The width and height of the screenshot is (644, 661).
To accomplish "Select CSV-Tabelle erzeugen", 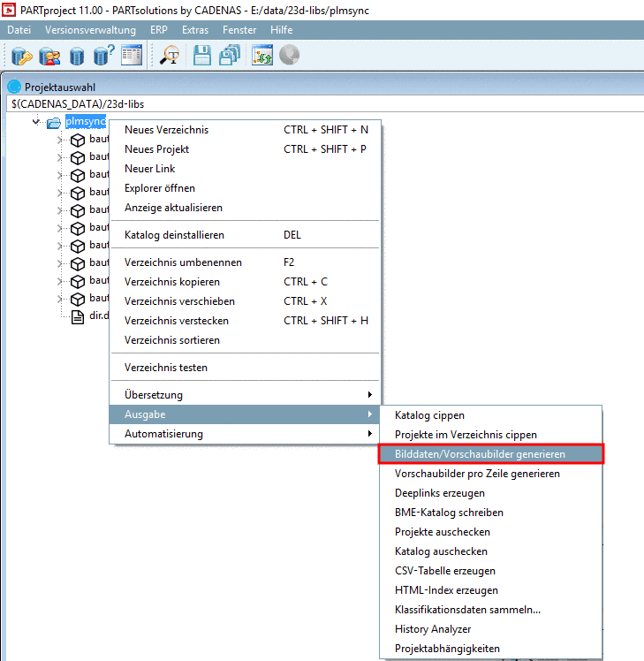I will (x=491, y=570).
